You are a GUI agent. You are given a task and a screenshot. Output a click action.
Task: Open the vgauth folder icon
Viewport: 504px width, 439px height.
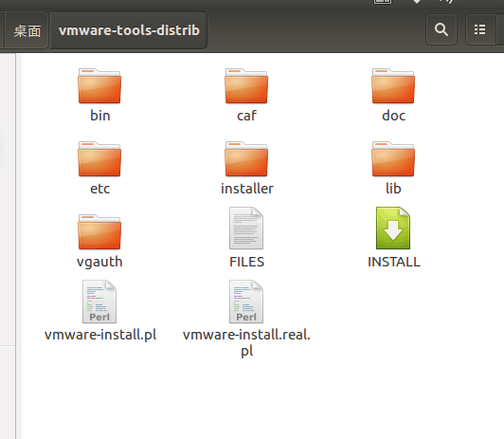(99, 232)
